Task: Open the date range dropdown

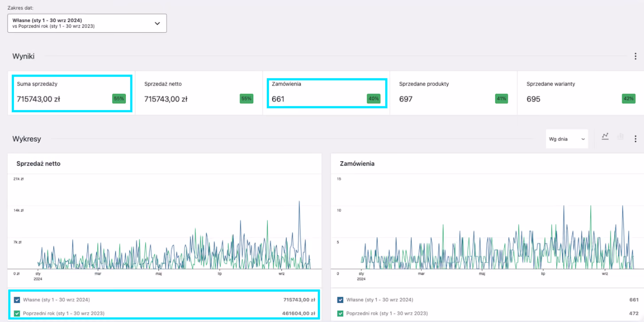Action: tap(87, 23)
